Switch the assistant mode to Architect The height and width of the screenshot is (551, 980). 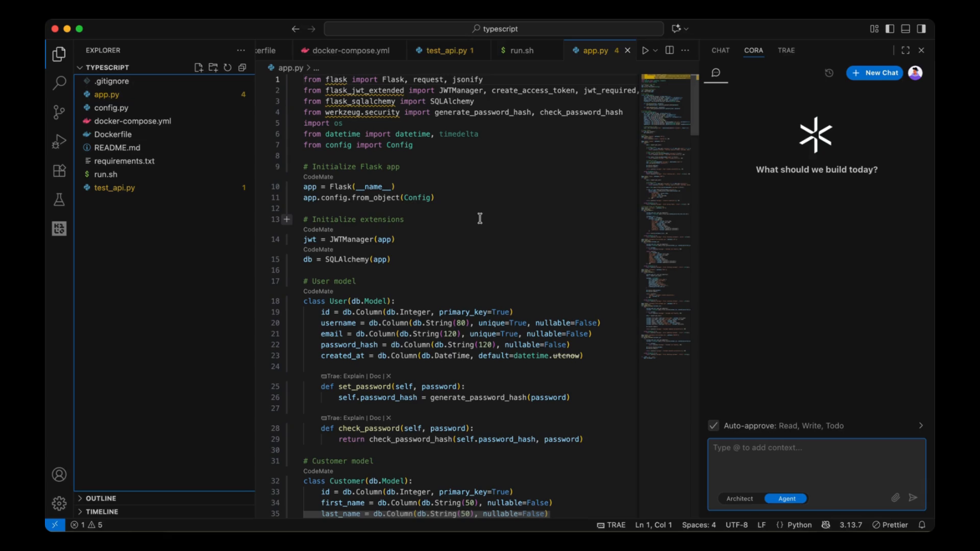click(740, 498)
